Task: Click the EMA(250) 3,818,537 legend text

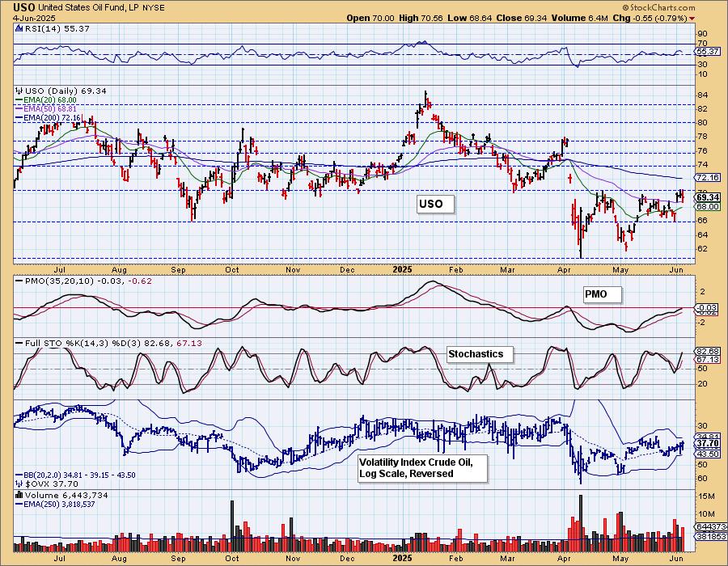Action: (x=59, y=504)
